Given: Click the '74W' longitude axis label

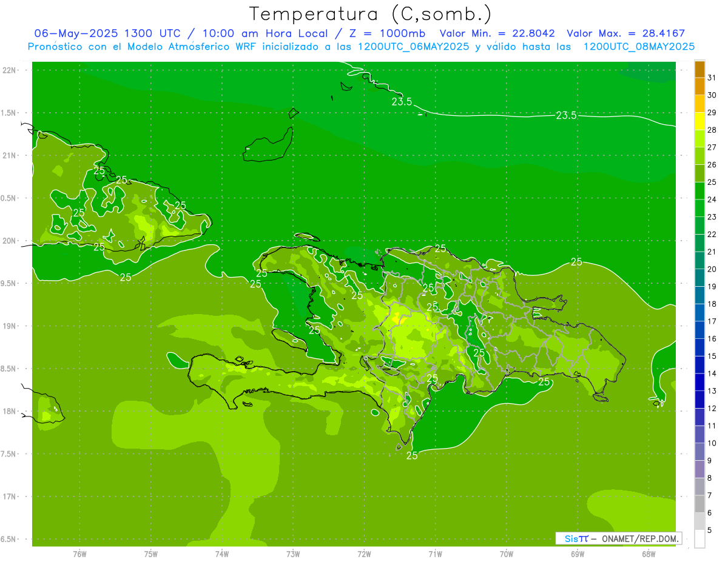Looking at the screenshot, I should click(222, 554).
